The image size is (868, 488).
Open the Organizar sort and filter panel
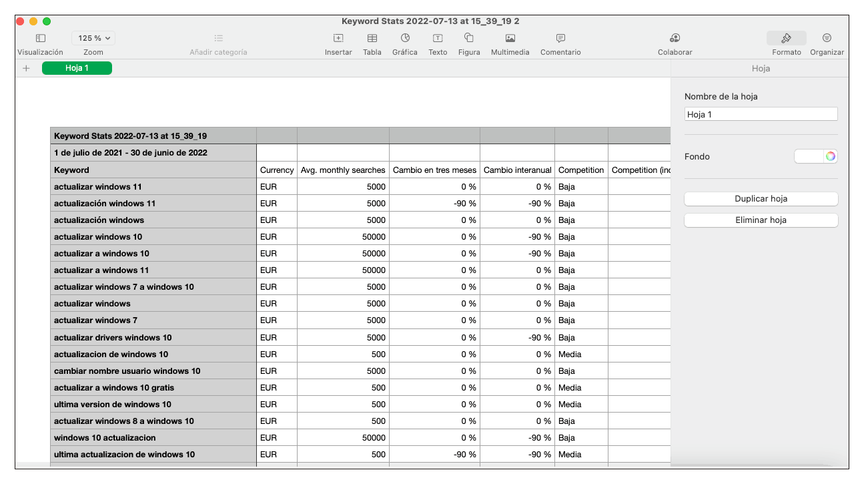827,39
